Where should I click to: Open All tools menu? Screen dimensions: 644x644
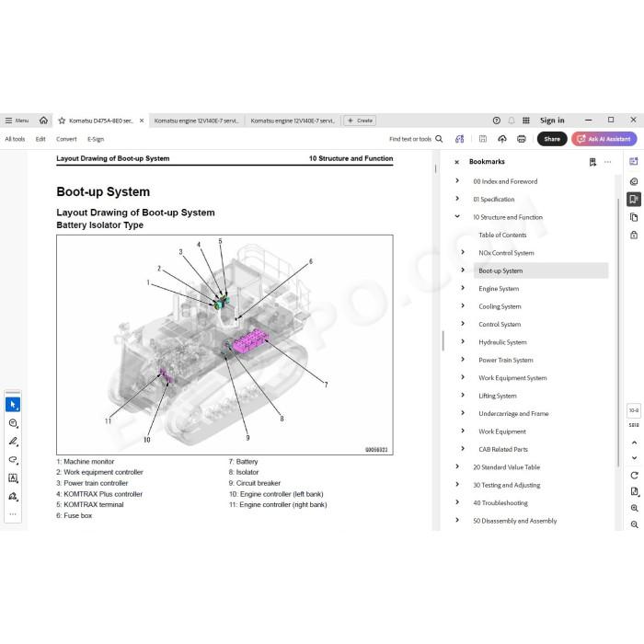pyautogui.click(x=15, y=139)
